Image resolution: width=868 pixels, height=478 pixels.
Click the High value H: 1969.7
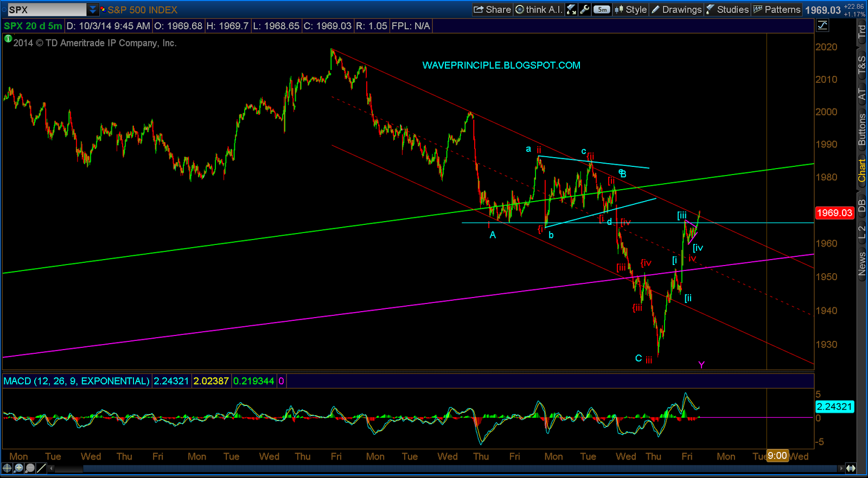[227, 26]
